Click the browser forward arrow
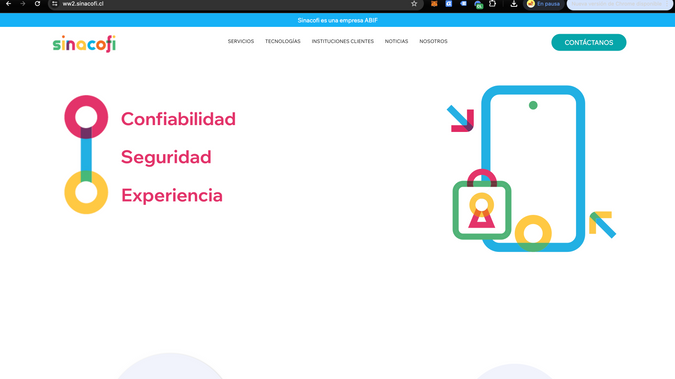The image size is (675, 379). (23, 3)
